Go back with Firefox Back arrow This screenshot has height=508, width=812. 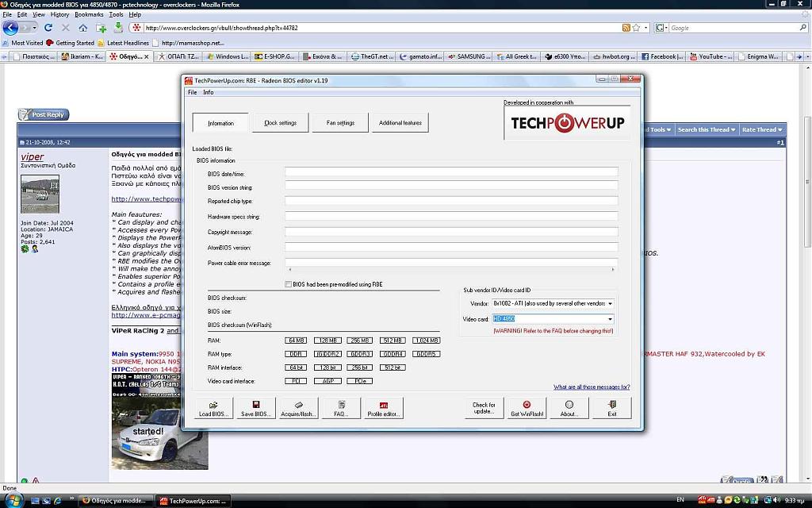(10, 28)
